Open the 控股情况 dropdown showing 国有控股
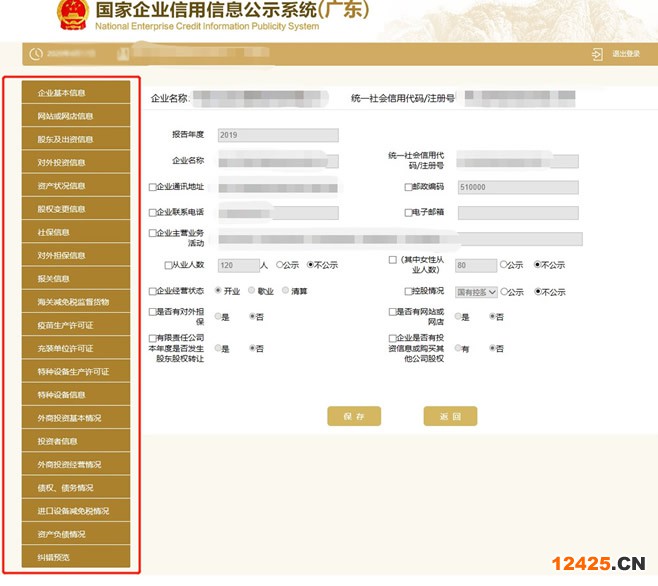 [476, 292]
